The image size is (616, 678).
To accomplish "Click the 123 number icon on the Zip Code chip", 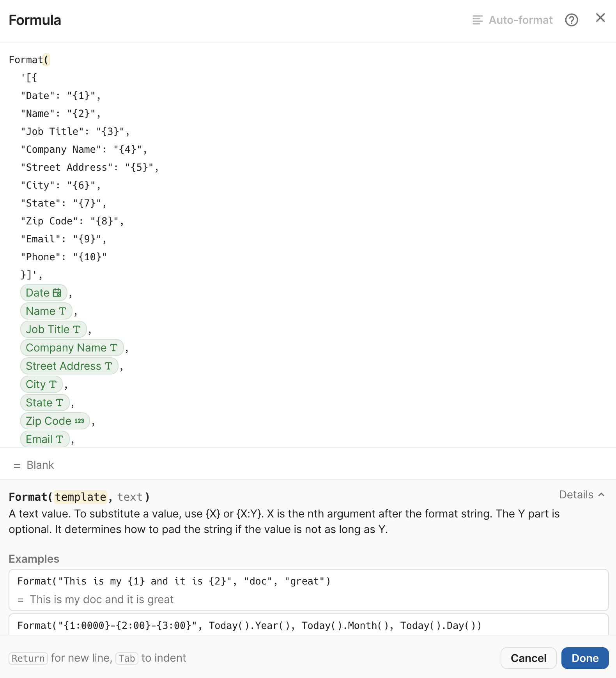I will tap(79, 421).
